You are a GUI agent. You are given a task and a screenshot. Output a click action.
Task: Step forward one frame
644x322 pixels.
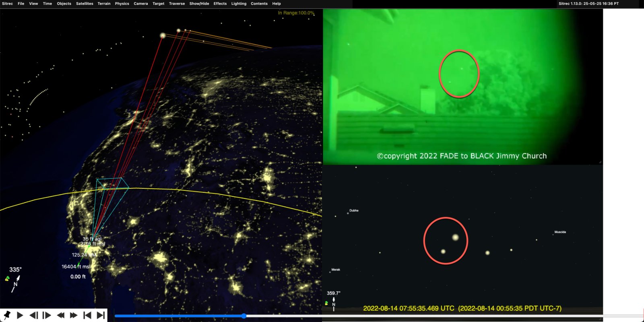coord(47,315)
